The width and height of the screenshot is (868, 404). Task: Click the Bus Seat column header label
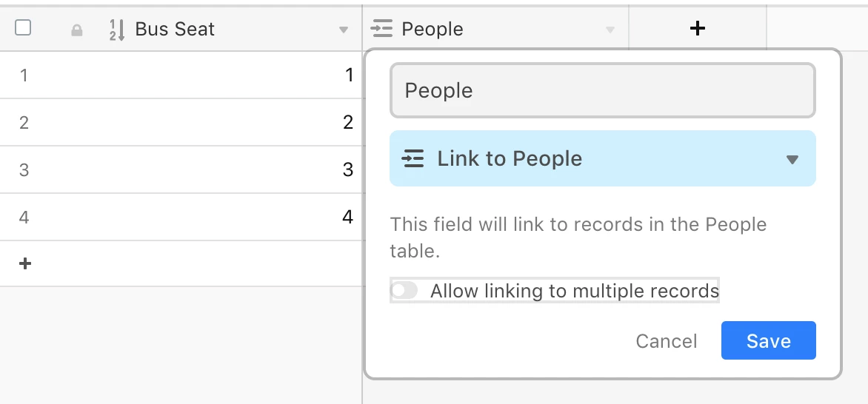[x=175, y=29]
